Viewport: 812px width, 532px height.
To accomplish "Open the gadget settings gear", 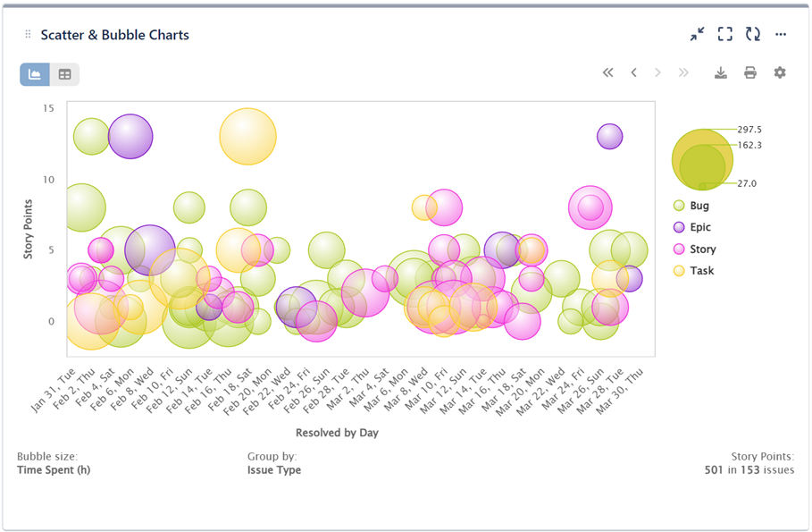I will pyautogui.click(x=779, y=72).
